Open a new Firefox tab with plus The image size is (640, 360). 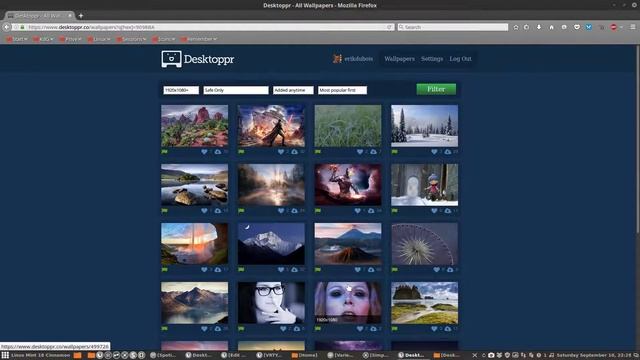81,16
